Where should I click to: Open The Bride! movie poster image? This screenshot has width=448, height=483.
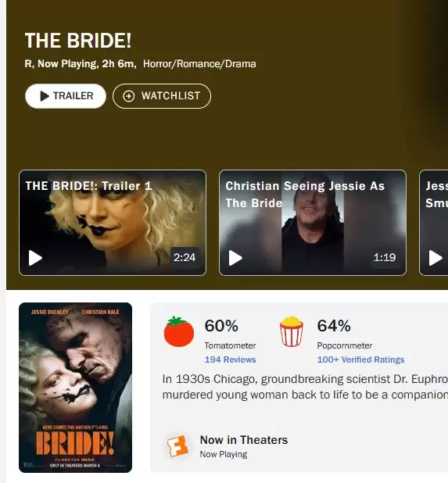pos(76,388)
